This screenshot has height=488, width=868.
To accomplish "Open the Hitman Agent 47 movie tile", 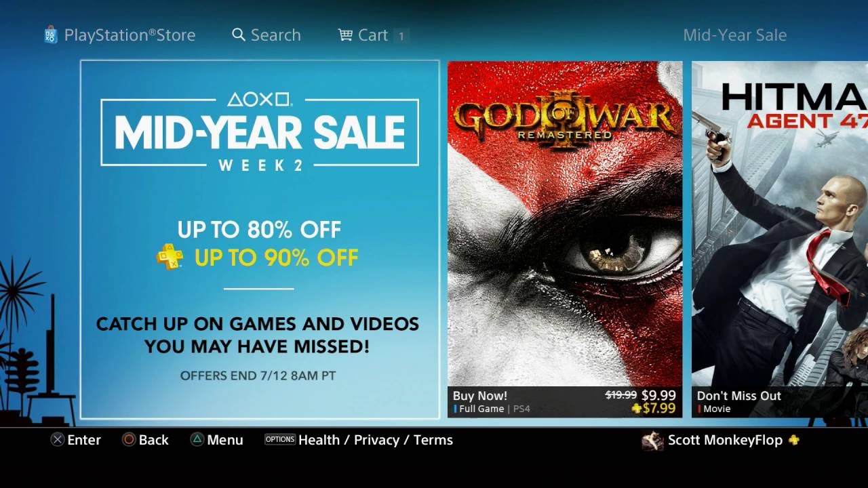I will [780, 239].
